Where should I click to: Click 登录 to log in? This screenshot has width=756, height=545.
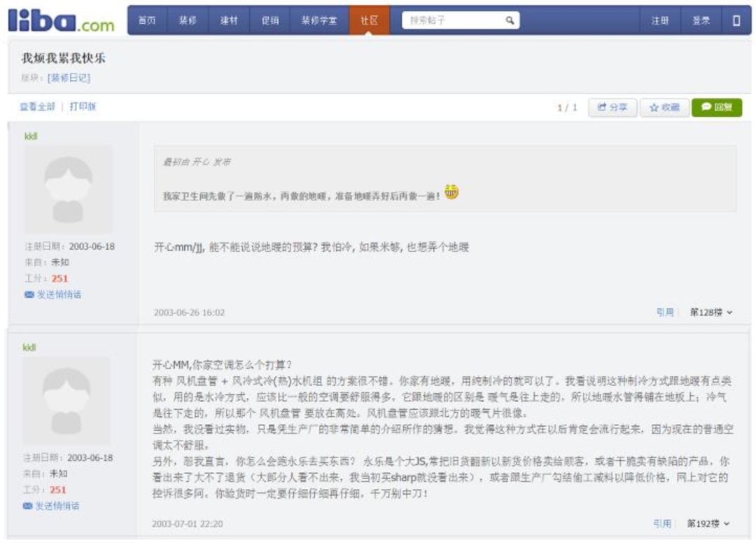click(701, 20)
